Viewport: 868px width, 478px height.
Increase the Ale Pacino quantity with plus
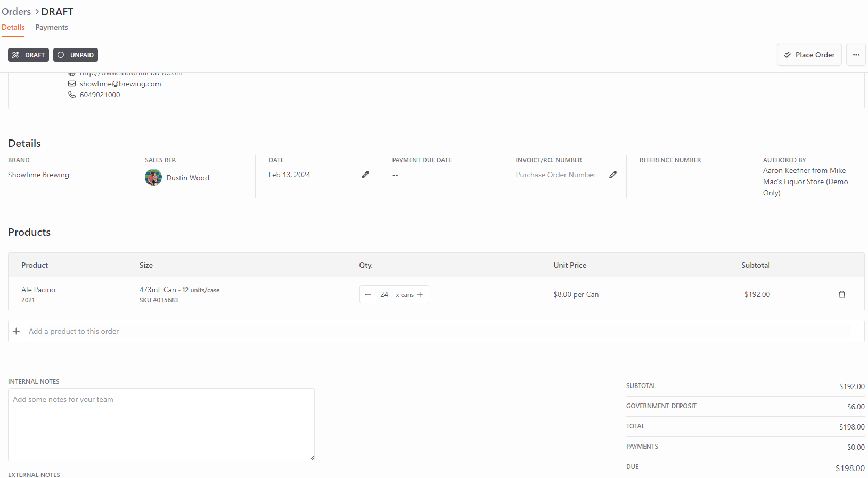[x=420, y=294]
